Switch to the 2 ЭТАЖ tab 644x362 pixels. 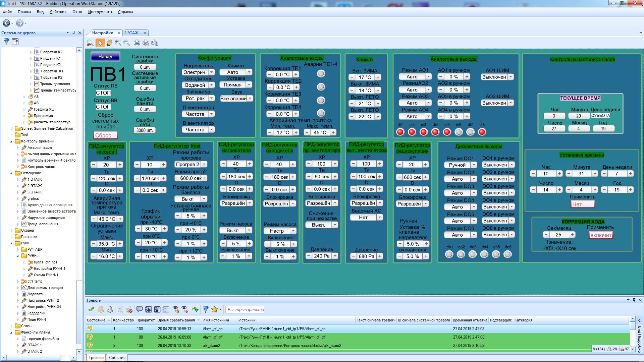tap(131, 33)
